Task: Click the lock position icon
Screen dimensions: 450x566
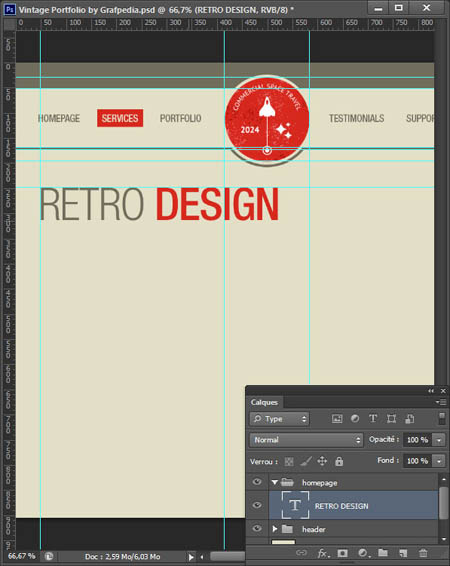Action: [322, 461]
